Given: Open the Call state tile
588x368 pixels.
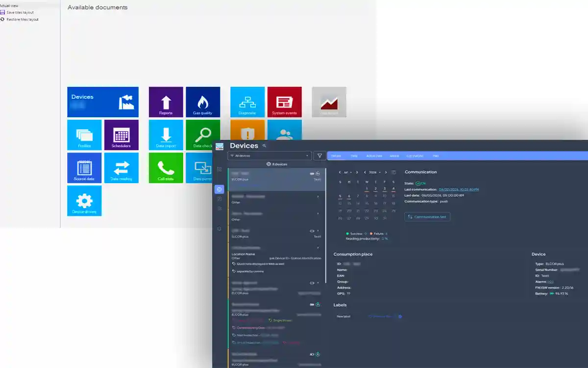Looking at the screenshot, I should (166, 168).
